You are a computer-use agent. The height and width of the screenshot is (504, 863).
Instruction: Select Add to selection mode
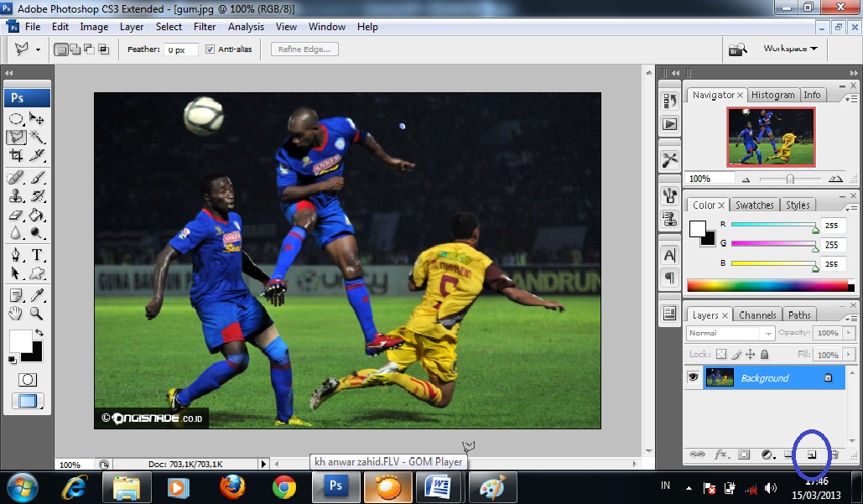(x=75, y=49)
